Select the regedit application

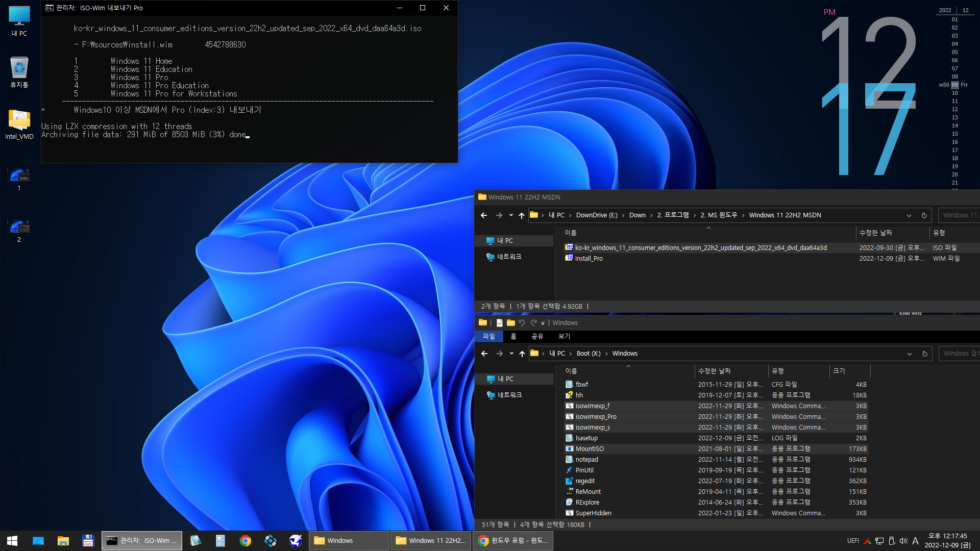[716, 481]
